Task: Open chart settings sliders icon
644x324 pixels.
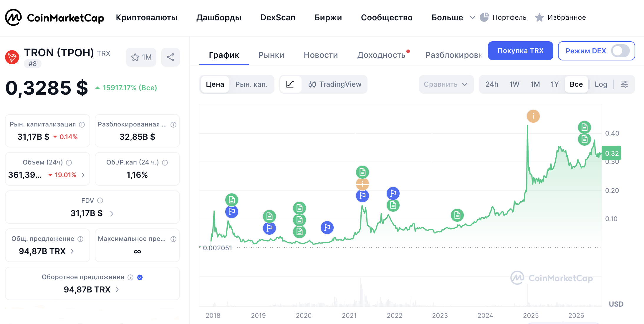Action: pyautogui.click(x=624, y=84)
